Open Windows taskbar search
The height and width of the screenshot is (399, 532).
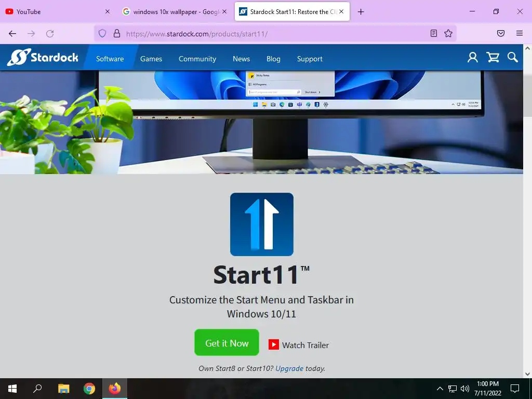[37, 389]
